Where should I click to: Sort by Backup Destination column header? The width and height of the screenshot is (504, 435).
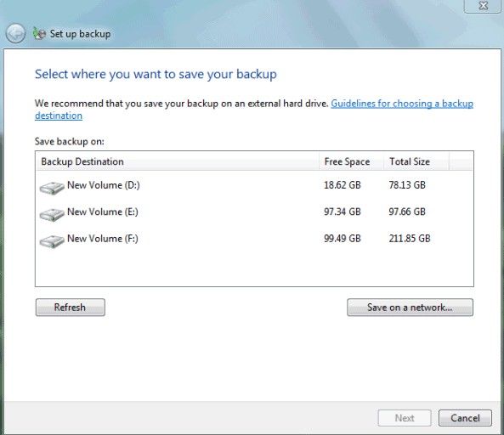tap(177, 161)
